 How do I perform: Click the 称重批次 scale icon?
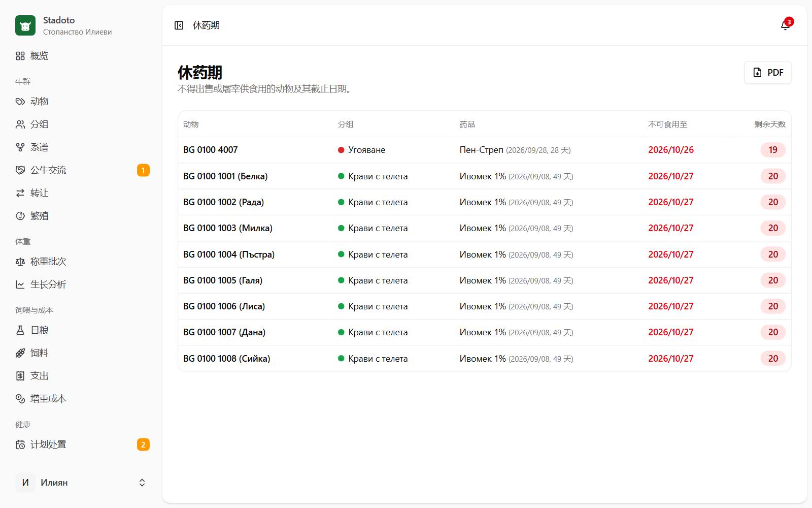click(20, 262)
